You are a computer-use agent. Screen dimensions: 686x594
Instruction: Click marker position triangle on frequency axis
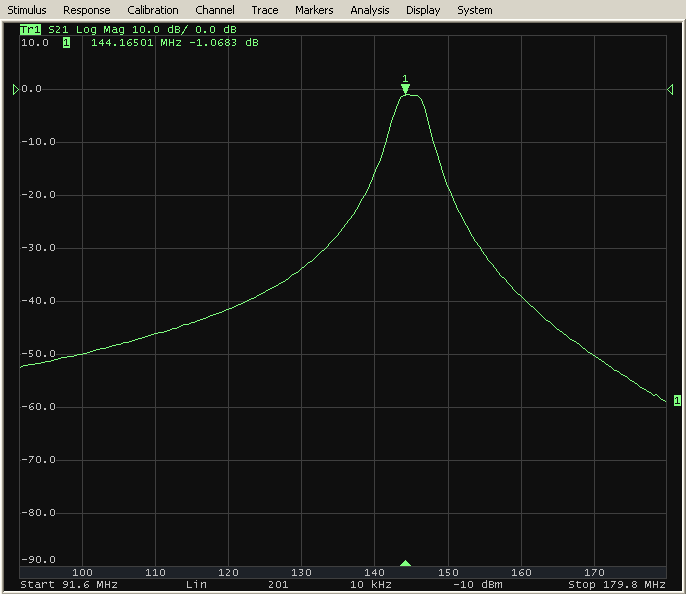tap(406, 563)
